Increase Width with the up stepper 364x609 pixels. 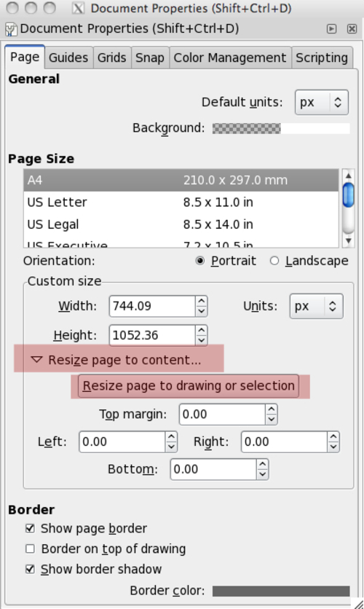(x=202, y=301)
